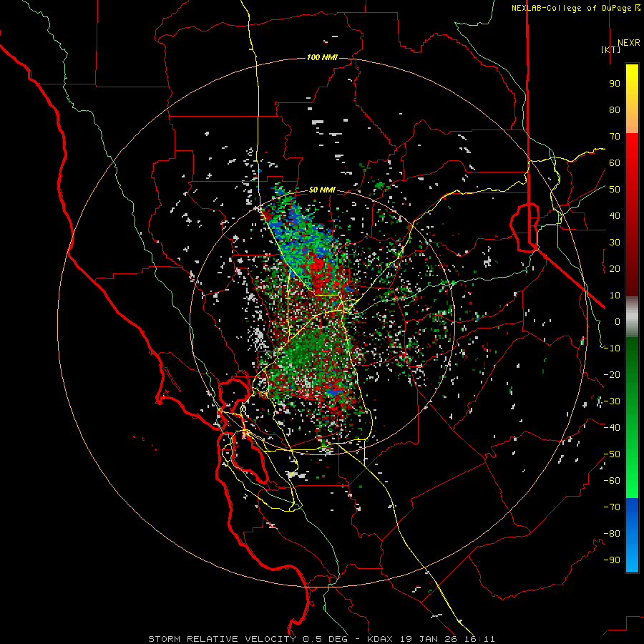Click the blue segment of the color bar

(632, 535)
